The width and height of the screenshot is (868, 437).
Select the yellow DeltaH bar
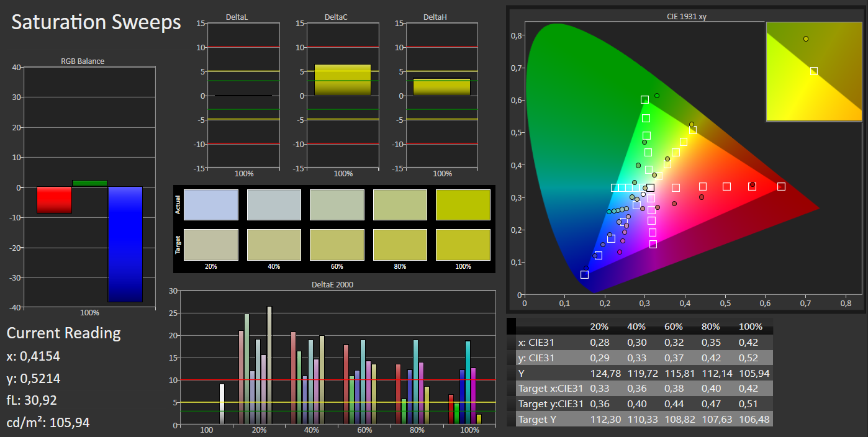pos(441,87)
